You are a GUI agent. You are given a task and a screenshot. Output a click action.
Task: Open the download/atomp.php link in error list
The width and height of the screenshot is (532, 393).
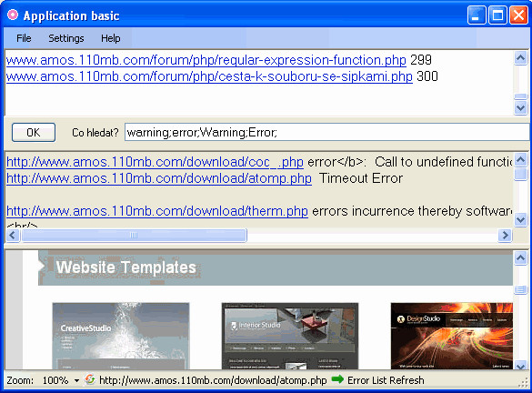(159, 178)
